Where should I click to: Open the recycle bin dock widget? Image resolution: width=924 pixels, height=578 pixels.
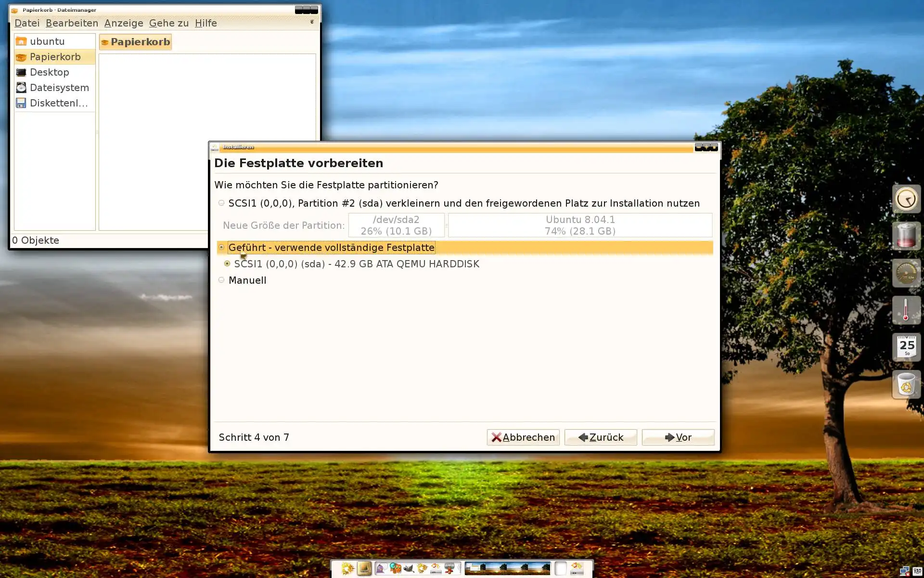point(906,385)
